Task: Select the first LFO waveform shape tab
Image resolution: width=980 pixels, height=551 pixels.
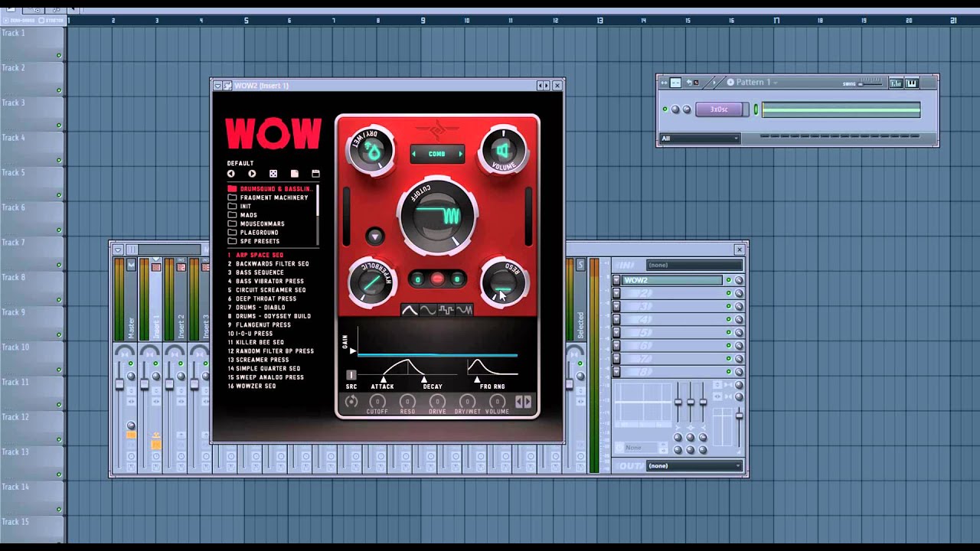Action: 410,310
